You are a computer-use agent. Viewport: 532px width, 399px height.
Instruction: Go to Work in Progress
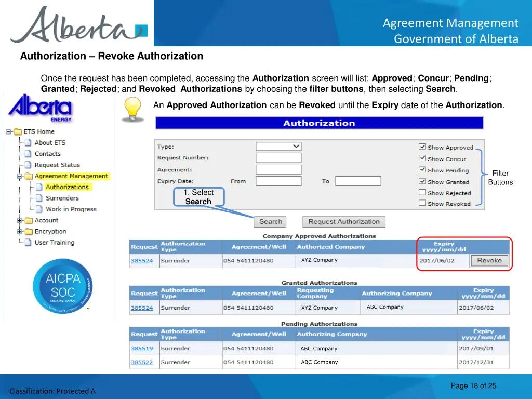[71, 209]
